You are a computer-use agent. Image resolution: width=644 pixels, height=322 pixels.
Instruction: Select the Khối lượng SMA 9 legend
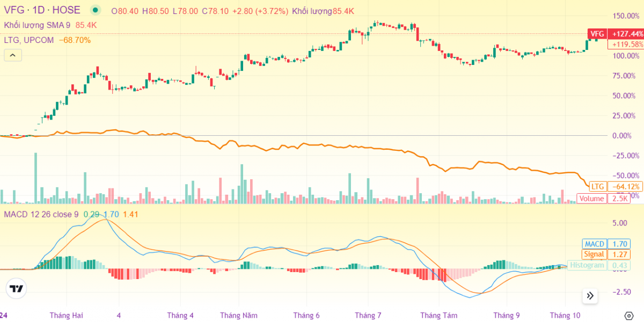coord(37,25)
